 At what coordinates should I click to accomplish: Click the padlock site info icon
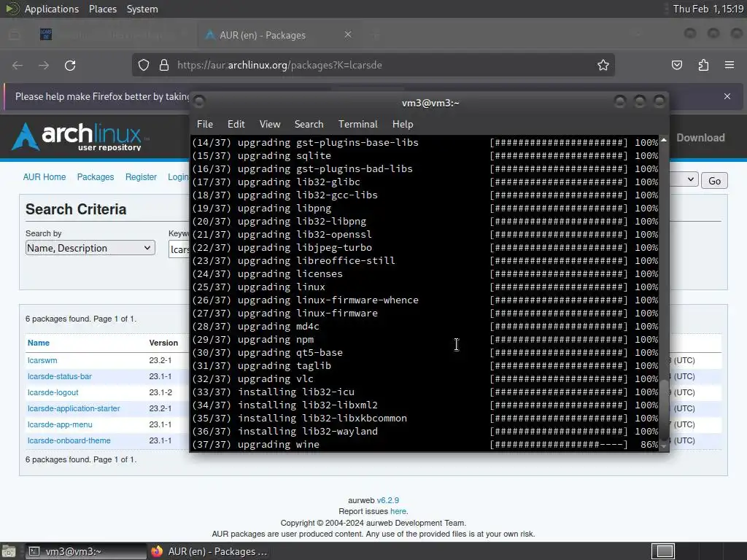164,65
